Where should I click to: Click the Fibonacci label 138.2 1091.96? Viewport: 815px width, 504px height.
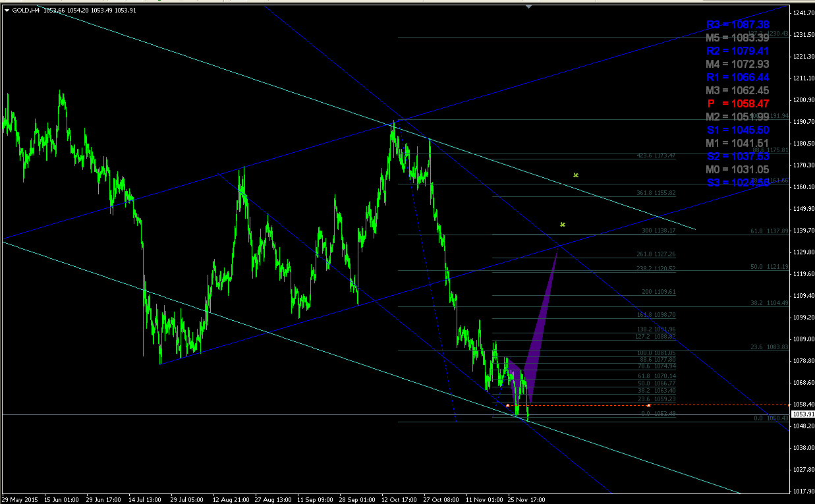pyautogui.click(x=656, y=329)
